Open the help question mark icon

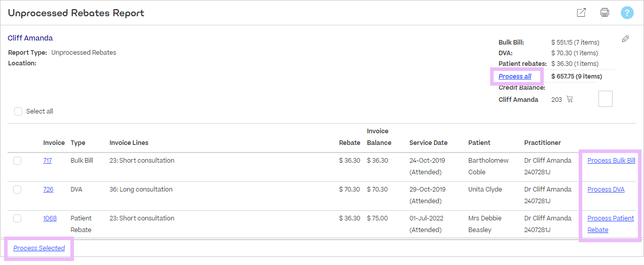627,13
